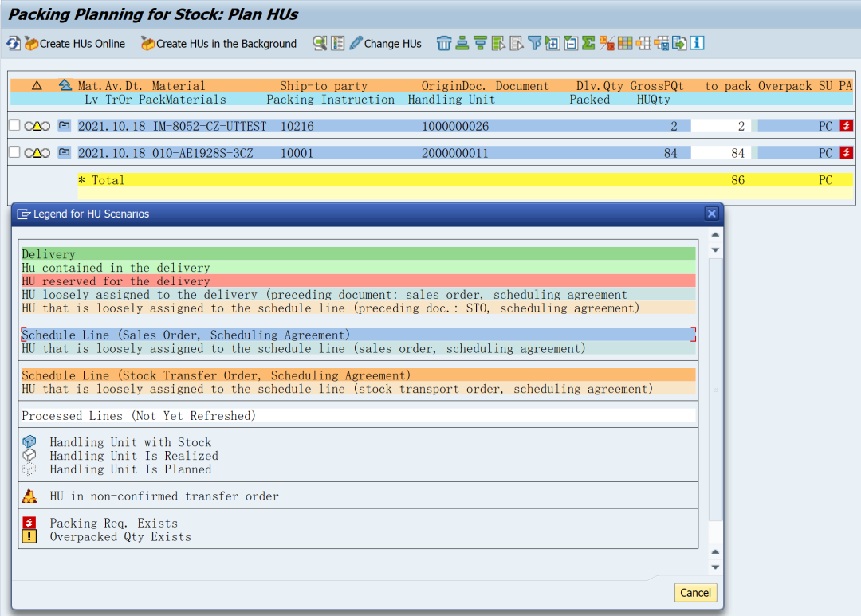Viewport: 861px width, 616px height.
Task: Click the Total summation sigma icon
Action: pyautogui.click(x=588, y=43)
